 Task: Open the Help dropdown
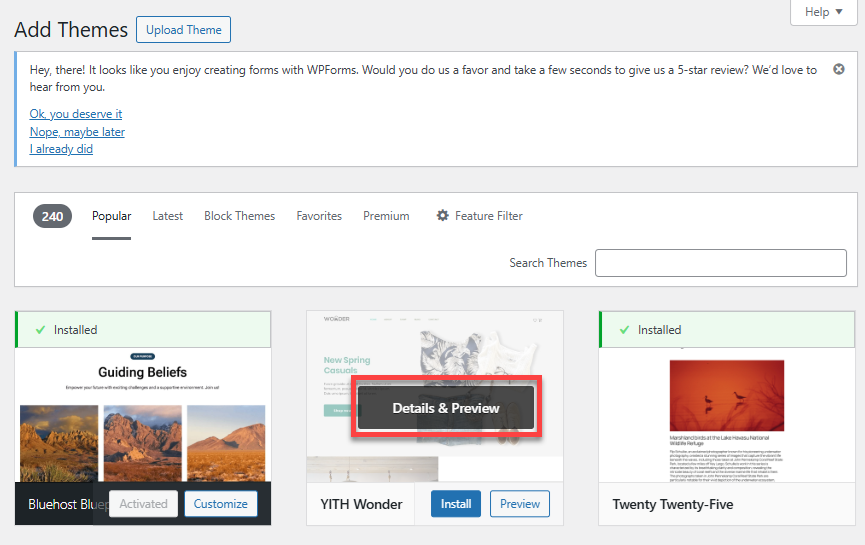pyautogui.click(x=824, y=12)
